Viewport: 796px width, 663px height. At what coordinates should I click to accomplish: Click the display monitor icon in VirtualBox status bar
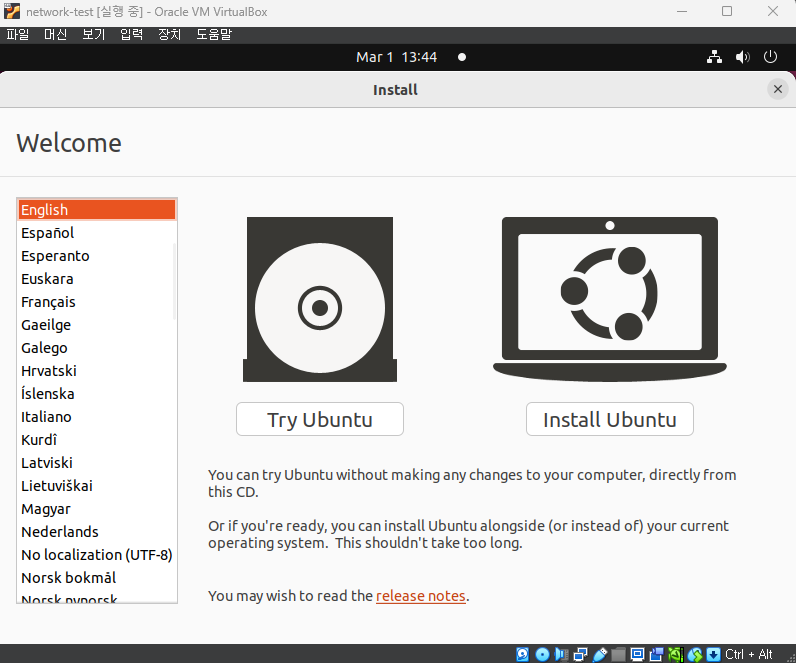(x=637, y=654)
